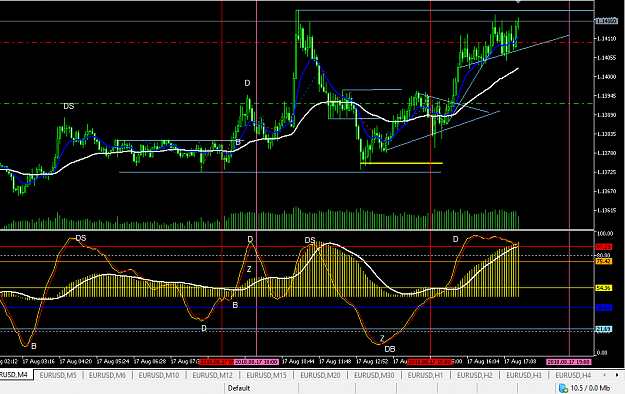Open the EURUSD,M5 chart tab

(58, 375)
